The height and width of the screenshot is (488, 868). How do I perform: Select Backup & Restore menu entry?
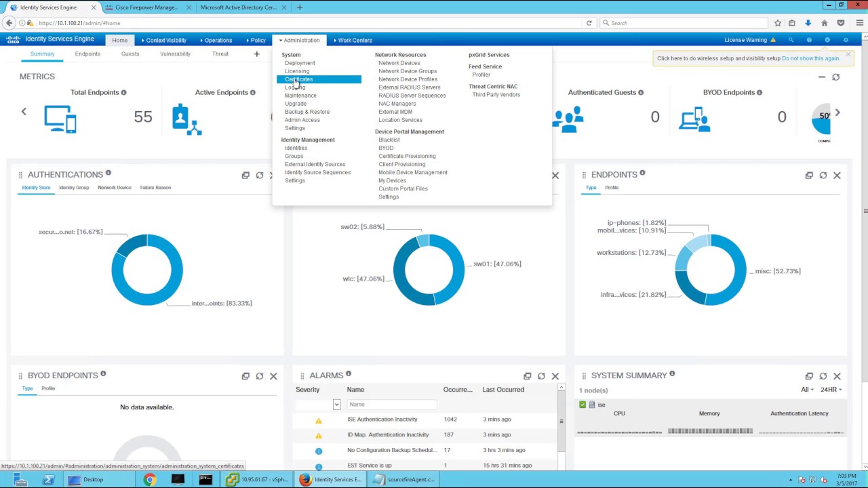click(307, 112)
